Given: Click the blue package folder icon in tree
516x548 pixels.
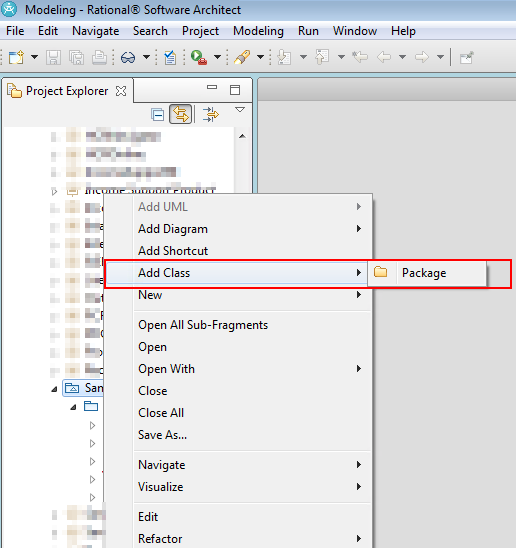Looking at the screenshot, I should point(91,406).
